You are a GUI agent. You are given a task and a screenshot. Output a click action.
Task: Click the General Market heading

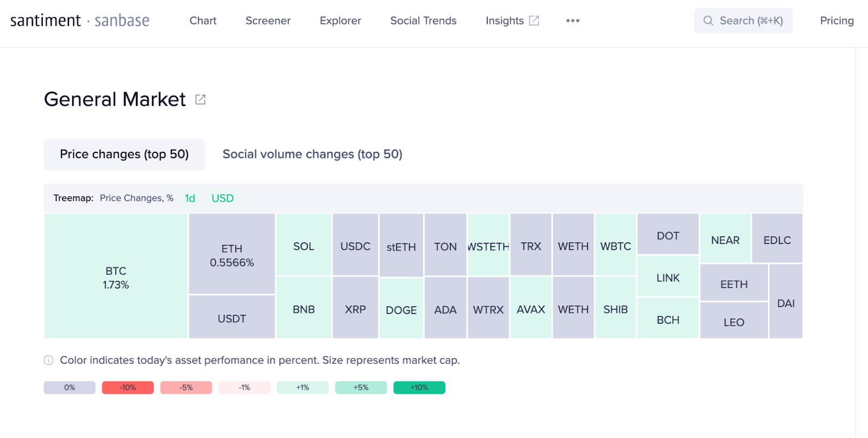115,99
